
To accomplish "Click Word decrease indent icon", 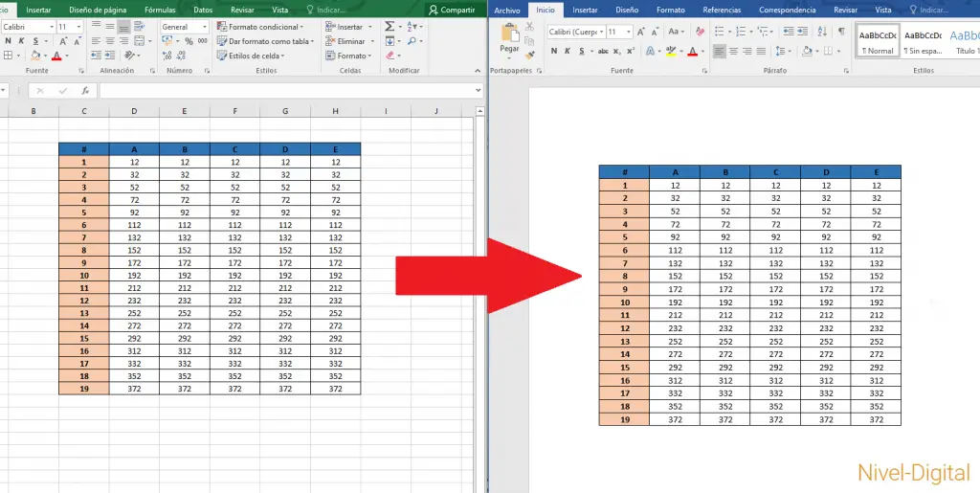I will (x=789, y=32).
